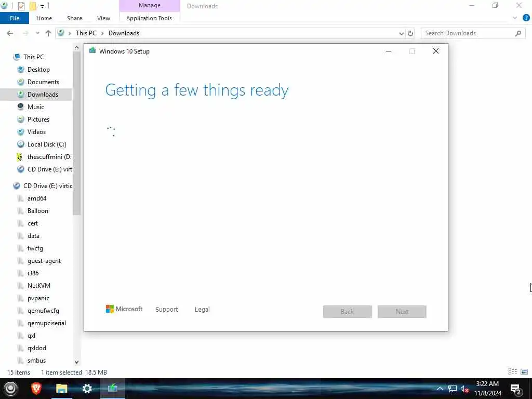This screenshot has width=532, height=399.
Task: Click 'Downloads' breadcrumb in address bar
Action: point(124,33)
